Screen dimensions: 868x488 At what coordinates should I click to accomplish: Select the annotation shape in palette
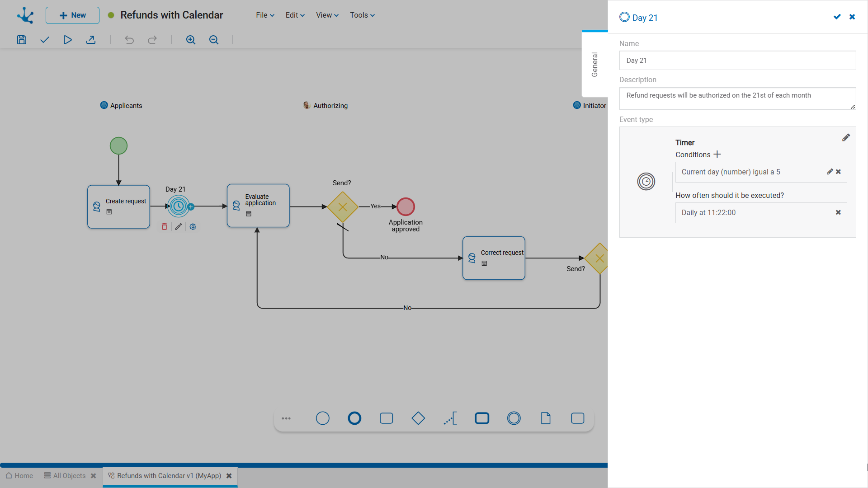click(450, 418)
